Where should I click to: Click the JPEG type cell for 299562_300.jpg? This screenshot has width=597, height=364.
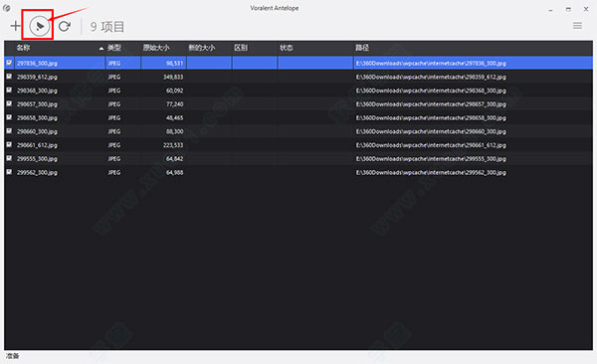tap(114, 172)
